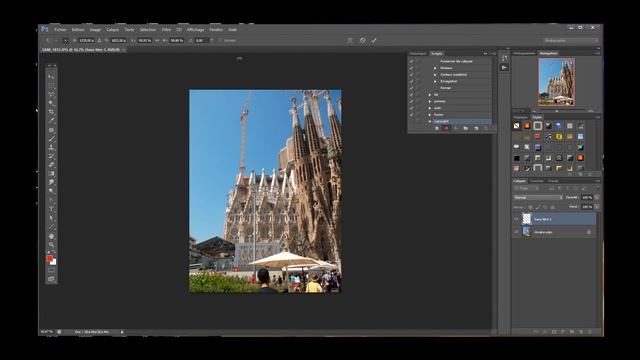Switch to the Histogramme tab
Viewport: 640px width, 360px height.
click(524, 53)
